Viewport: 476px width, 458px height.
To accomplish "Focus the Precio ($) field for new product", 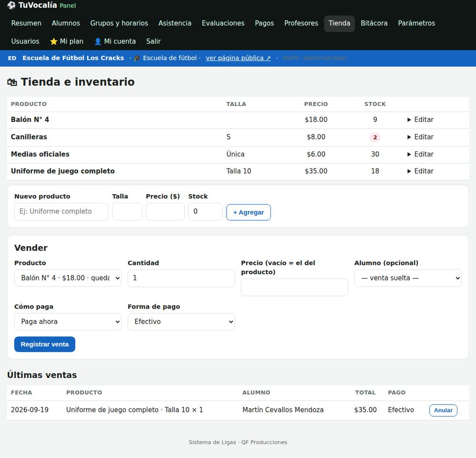I will point(165,211).
